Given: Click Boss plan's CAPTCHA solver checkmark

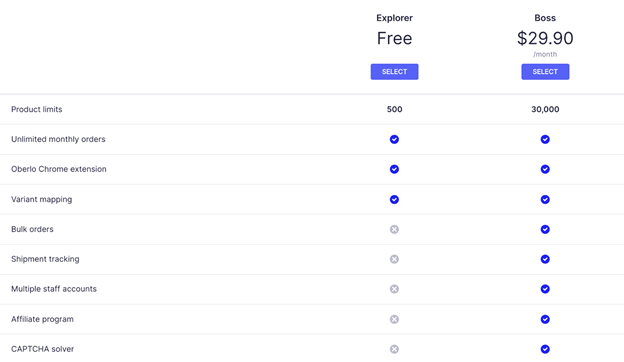Looking at the screenshot, I should (545, 349).
